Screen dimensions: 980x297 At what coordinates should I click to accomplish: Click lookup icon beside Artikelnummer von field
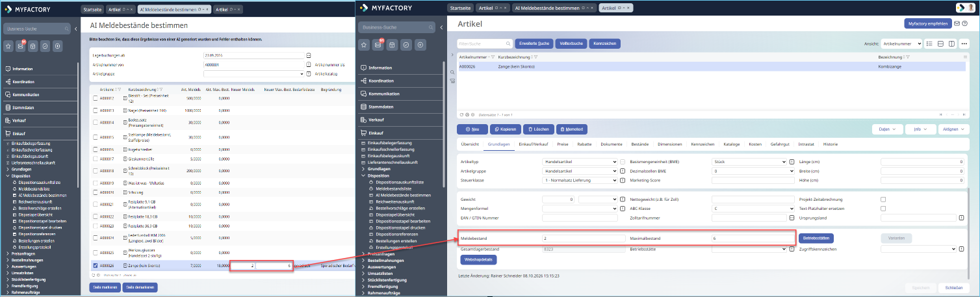[x=309, y=65]
